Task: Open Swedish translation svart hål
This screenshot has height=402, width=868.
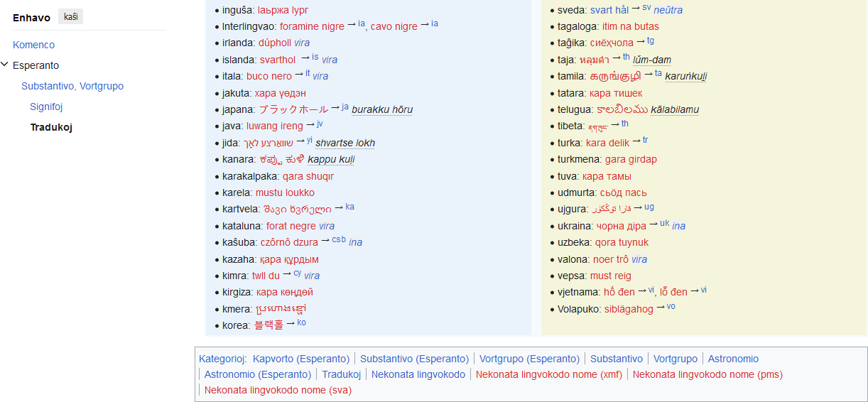Action: (609, 10)
